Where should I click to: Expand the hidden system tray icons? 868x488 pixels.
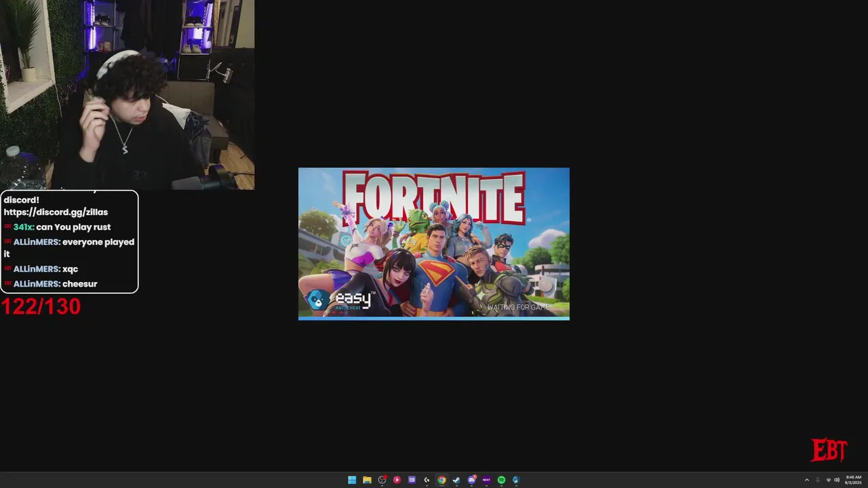pyautogui.click(x=806, y=480)
